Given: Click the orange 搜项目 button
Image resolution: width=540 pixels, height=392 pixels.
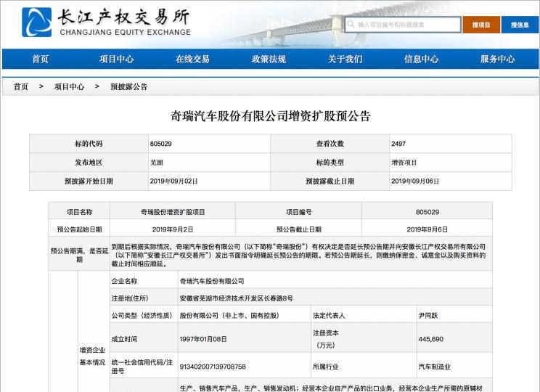Looking at the screenshot, I should 481,25.
